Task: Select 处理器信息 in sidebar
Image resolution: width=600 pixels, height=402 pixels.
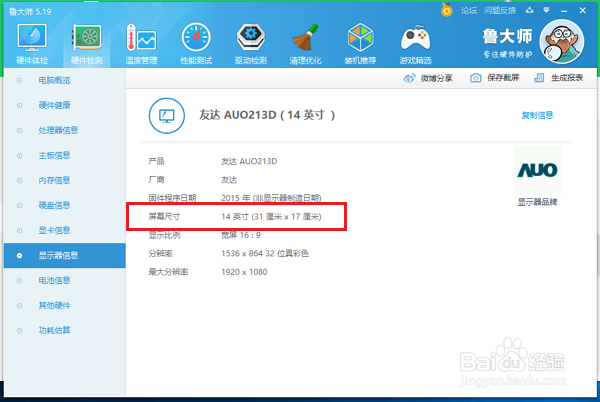Action: [65, 130]
